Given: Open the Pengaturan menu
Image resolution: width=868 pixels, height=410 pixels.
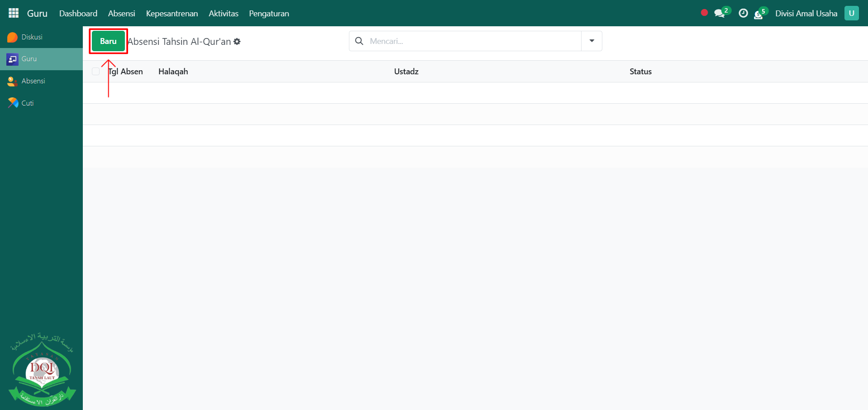Looking at the screenshot, I should (269, 14).
